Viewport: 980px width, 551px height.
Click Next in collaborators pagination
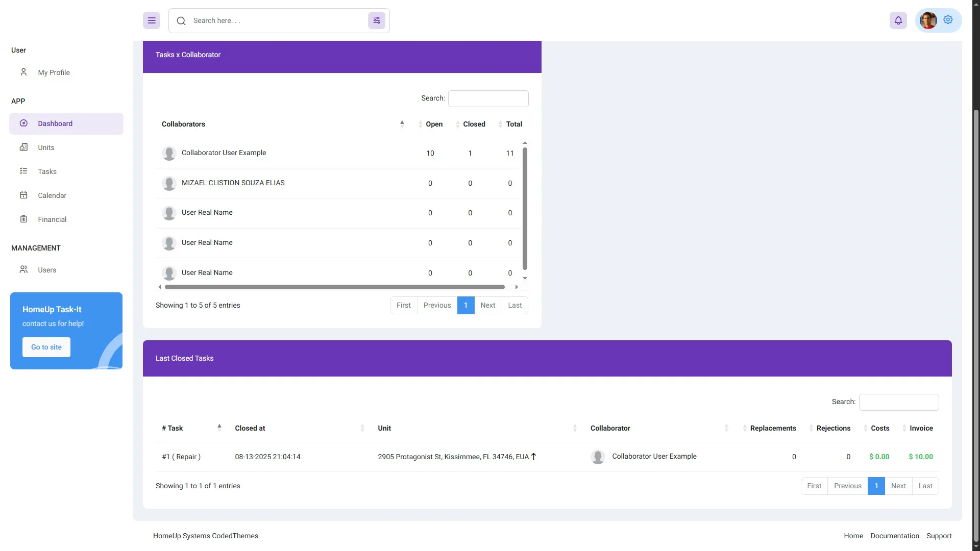pos(488,305)
